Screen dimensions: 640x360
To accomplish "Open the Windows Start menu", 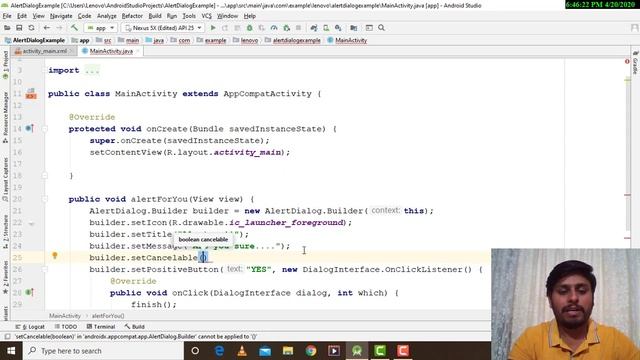I will click(x=11, y=351).
